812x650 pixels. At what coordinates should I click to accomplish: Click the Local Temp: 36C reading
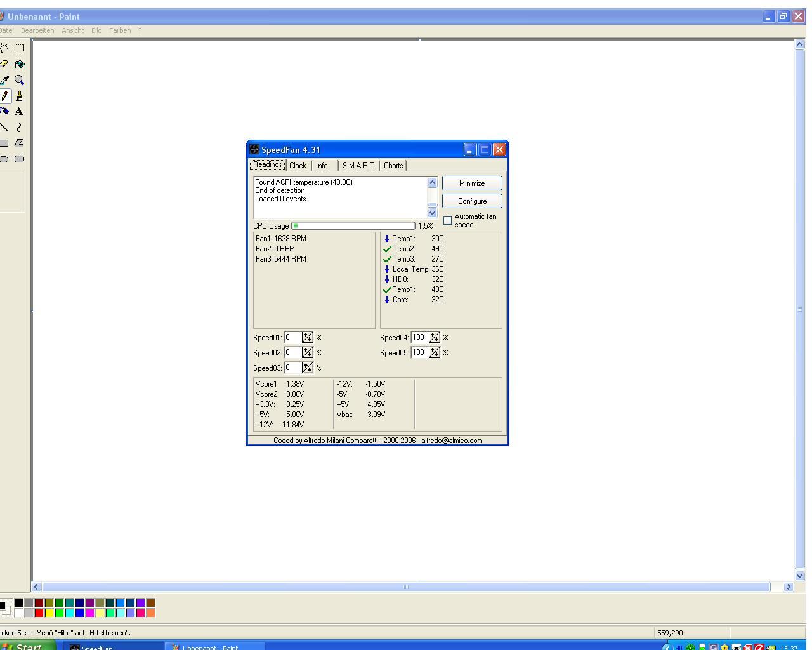coord(414,269)
